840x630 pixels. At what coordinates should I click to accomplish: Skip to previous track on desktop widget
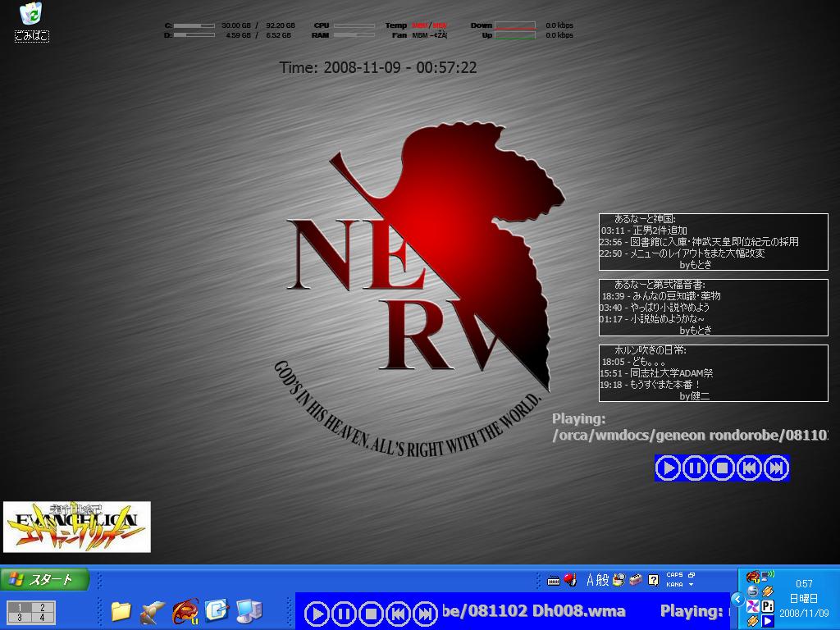[749, 468]
